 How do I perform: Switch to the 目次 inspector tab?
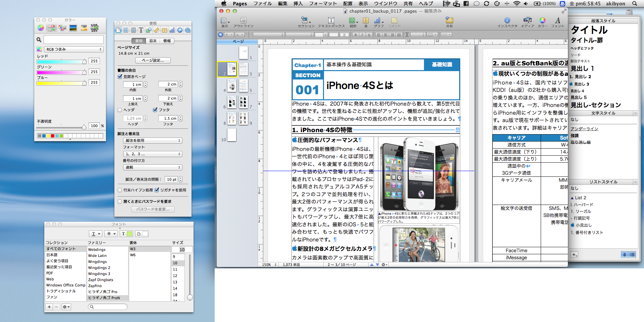coord(153,41)
